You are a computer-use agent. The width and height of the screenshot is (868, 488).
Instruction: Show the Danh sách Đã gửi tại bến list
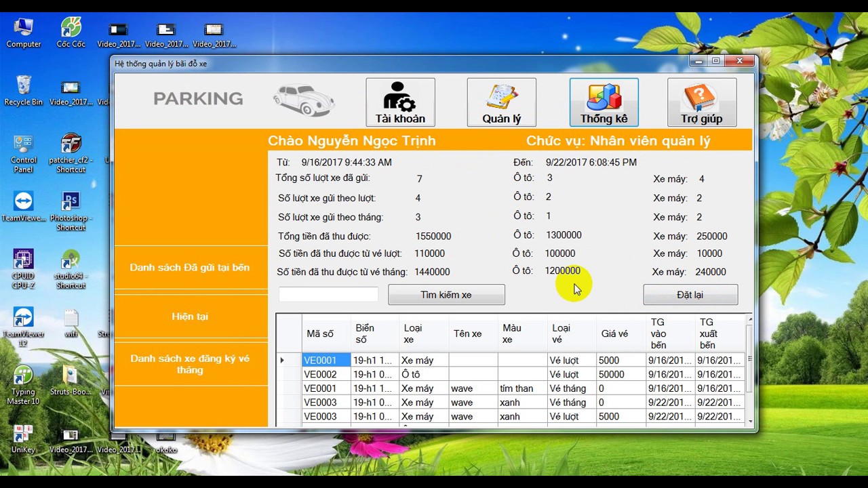190,268
